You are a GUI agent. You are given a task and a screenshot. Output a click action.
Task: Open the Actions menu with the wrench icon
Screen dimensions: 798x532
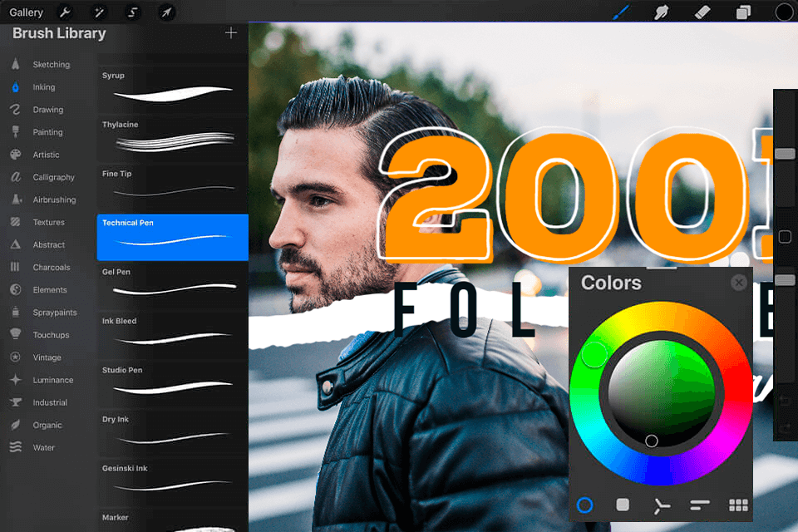(x=65, y=12)
